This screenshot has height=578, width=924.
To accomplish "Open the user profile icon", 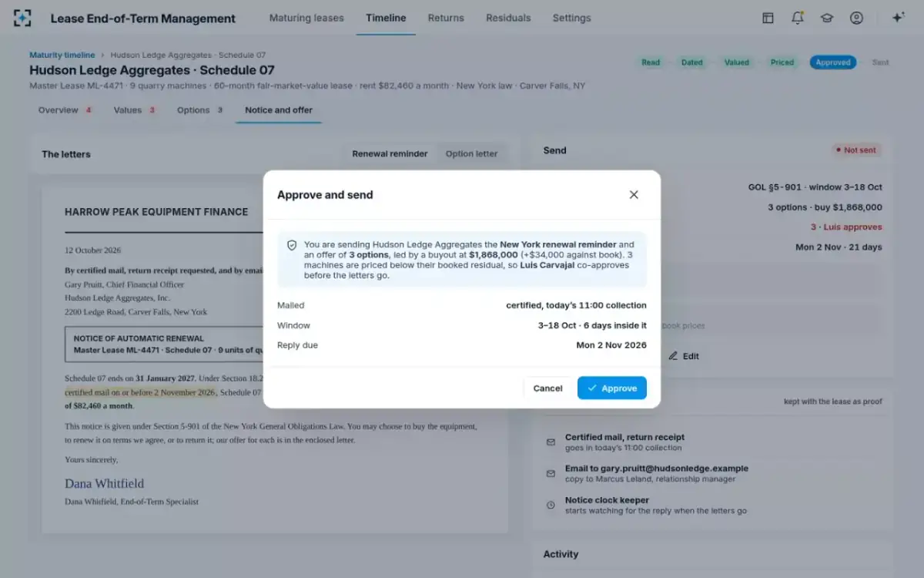I will [x=856, y=18].
